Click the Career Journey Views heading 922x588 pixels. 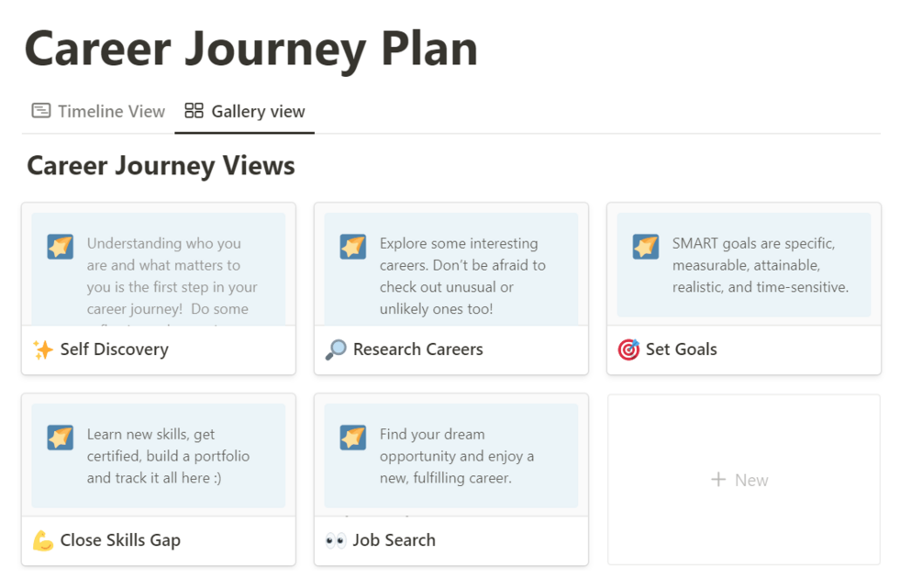point(161,166)
